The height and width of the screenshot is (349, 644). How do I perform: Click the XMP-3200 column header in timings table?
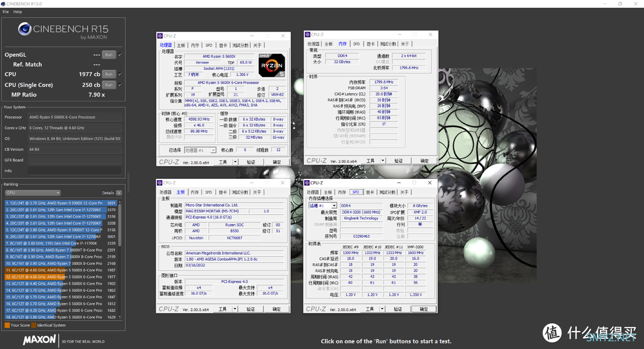click(x=415, y=247)
